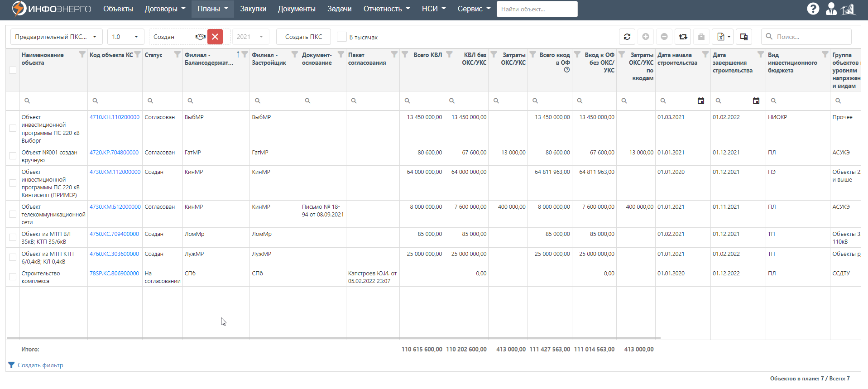Open filter for Код объекта КС column

coord(137,54)
